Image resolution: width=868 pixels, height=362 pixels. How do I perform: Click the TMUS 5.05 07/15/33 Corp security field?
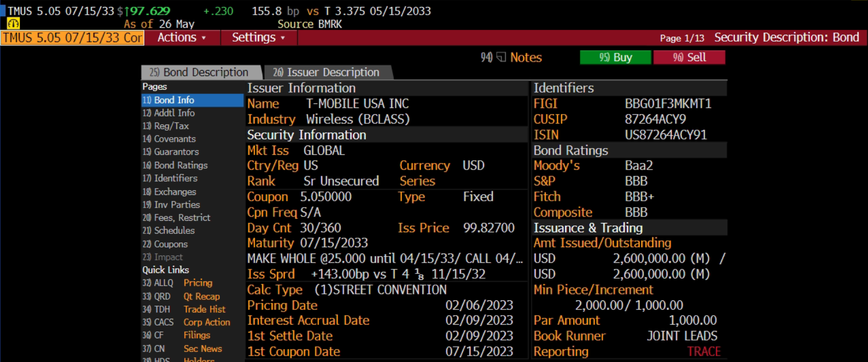click(x=72, y=38)
